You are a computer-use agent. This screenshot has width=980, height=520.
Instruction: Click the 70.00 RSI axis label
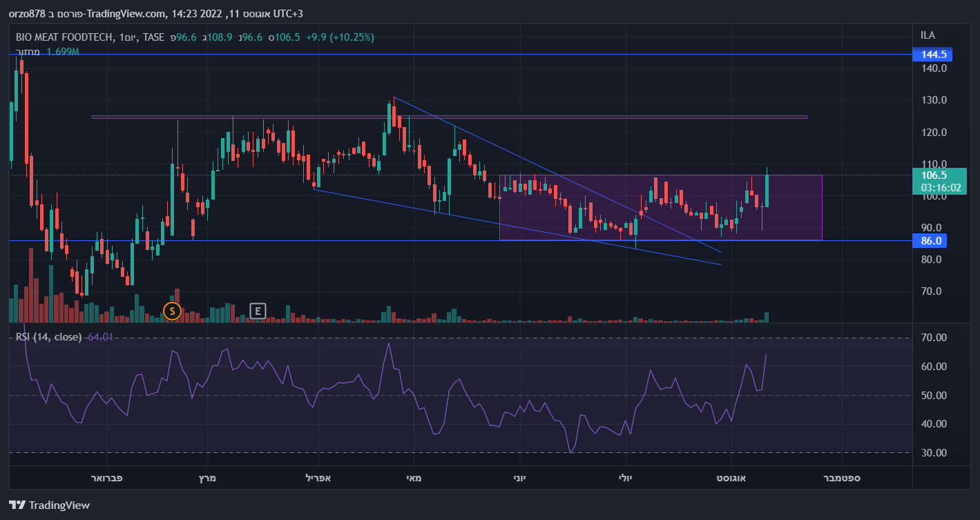pos(934,338)
